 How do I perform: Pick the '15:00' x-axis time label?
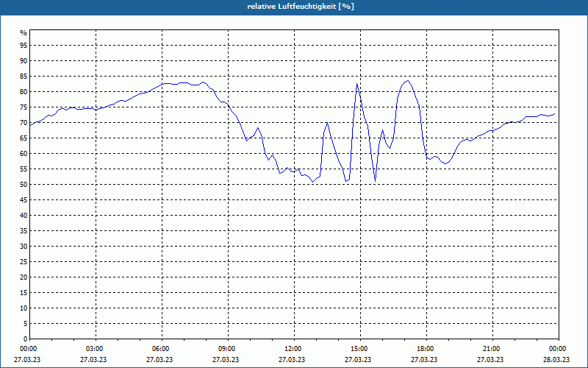(x=360, y=349)
